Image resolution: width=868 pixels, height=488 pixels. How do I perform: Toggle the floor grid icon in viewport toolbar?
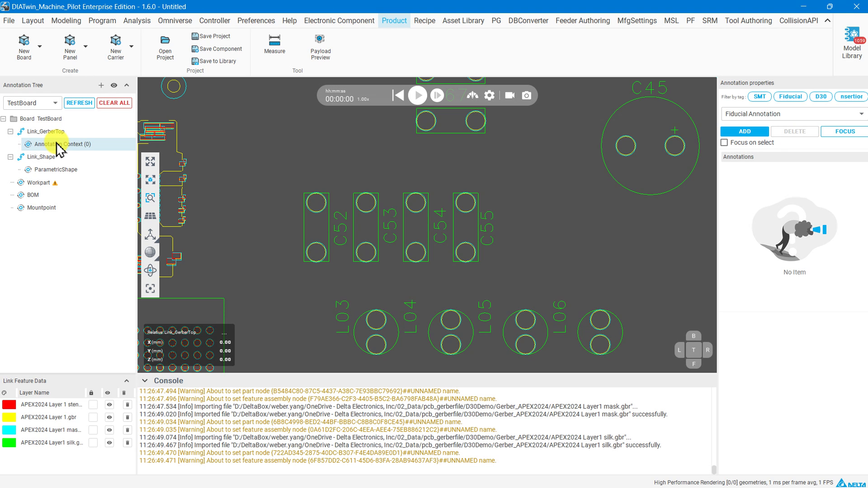tap(150, 216)
